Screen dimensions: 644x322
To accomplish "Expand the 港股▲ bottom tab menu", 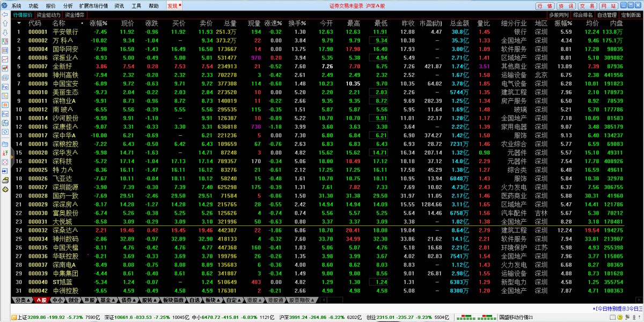I will coord(254,300).
